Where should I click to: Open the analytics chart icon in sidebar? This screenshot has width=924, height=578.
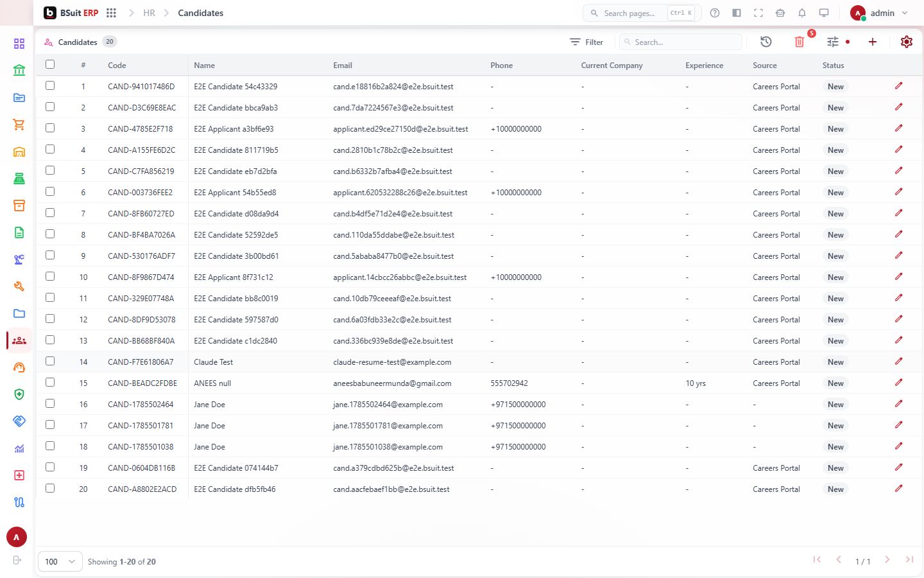click(19, 448)
